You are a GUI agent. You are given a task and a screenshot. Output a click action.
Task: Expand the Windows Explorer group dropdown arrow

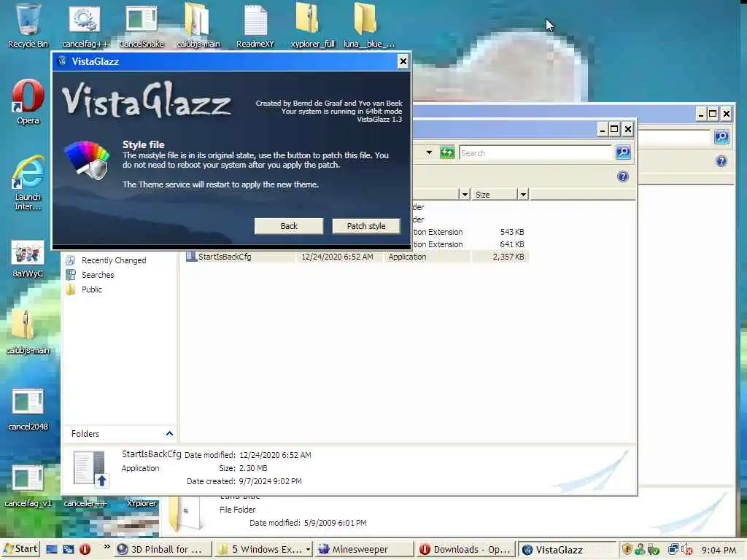(x=309, y=550)
